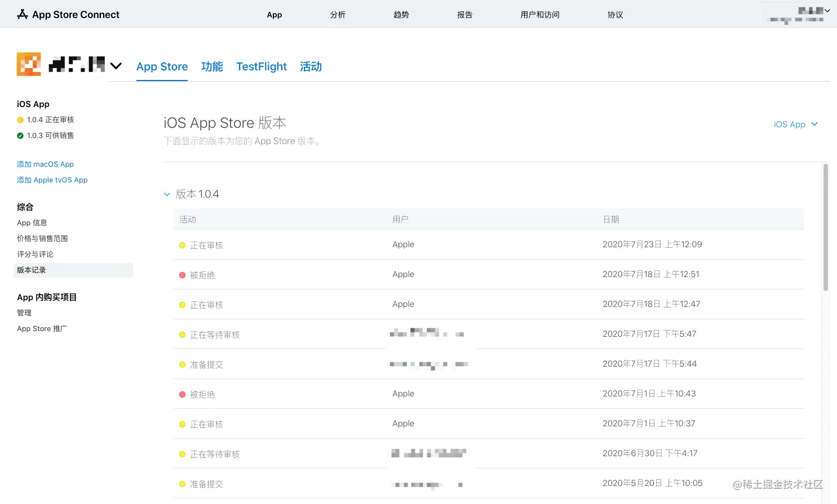The height and width of the screenshot is (504, 837).
Task: Open 评分与评论 in the sidebar
Action: pyautogui.click(x=35, y=255)
